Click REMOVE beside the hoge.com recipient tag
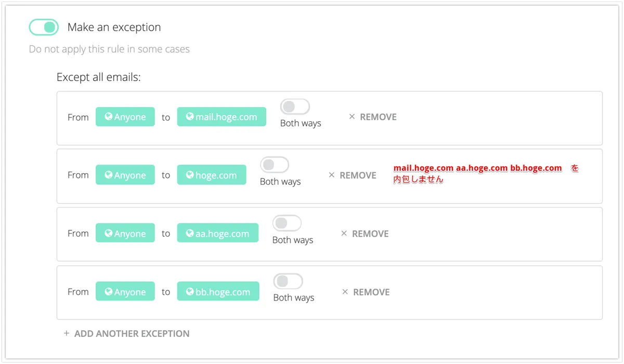This screenshot has width=624, height=364. pos(352,175)
